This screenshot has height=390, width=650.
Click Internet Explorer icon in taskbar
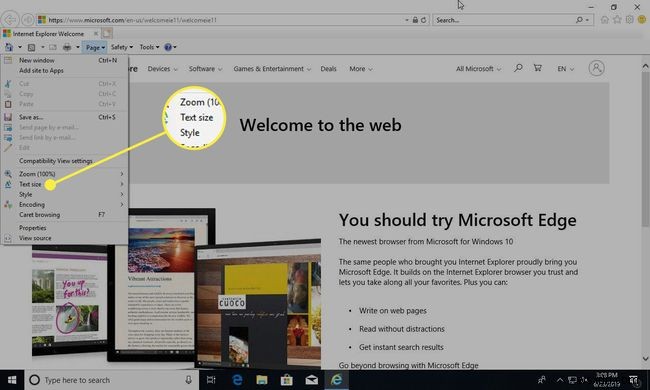(x=336, y=380)
